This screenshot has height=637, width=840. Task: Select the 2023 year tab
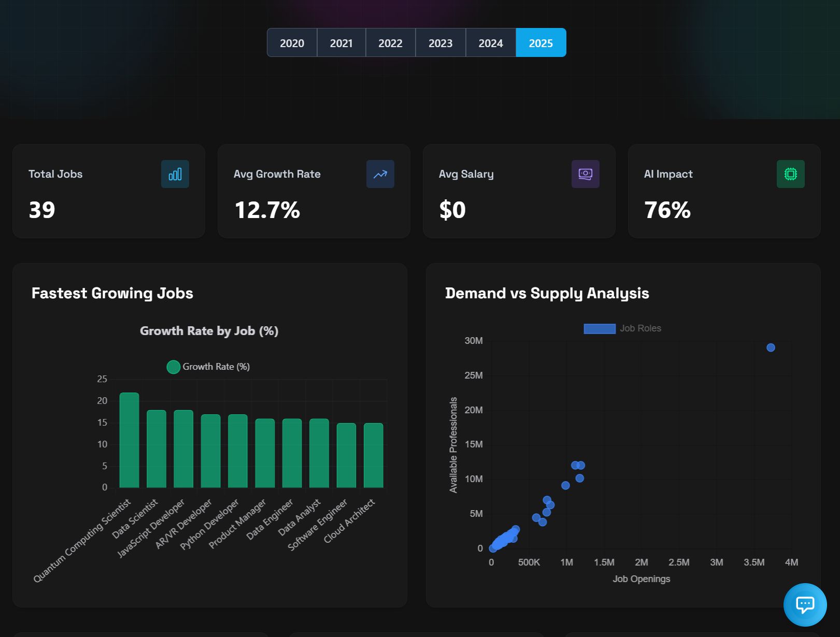point(440,42)
